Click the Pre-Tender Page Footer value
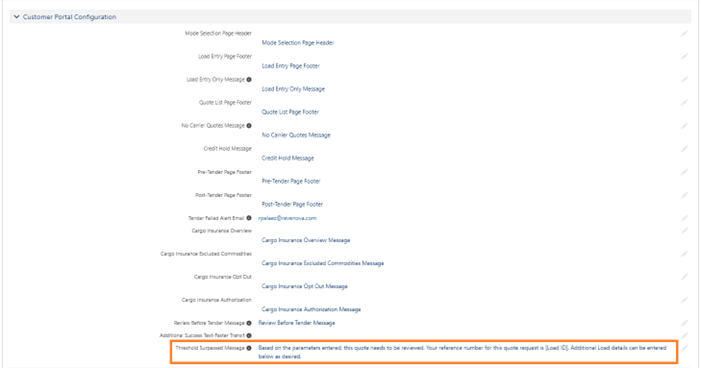This screenshot has width=701, height=368. coord(291,181)
